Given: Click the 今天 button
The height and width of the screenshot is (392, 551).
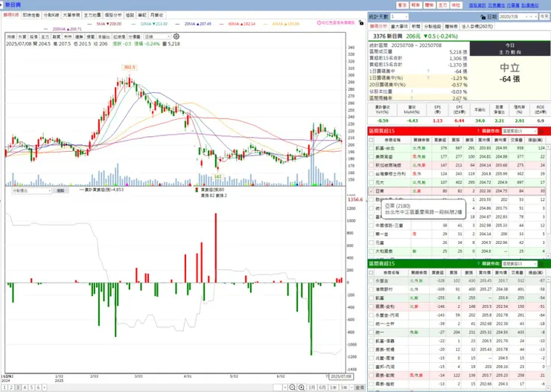Looking at the screenshot, I should [544, 17].
